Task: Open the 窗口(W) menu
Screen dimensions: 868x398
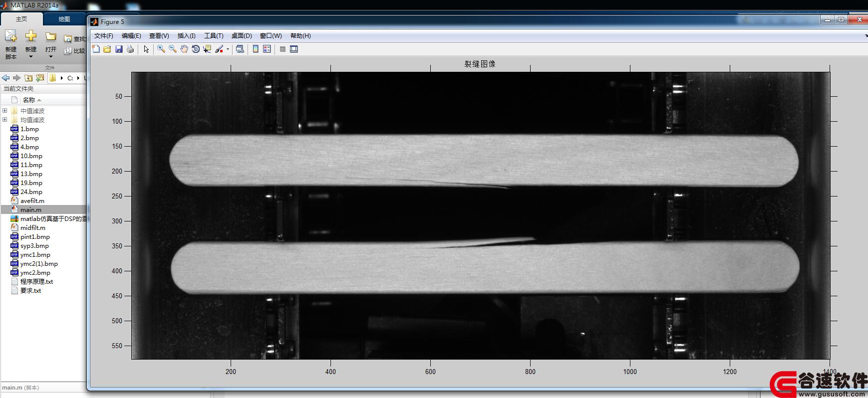Action: pyautogui.click(x=271, y=36)
